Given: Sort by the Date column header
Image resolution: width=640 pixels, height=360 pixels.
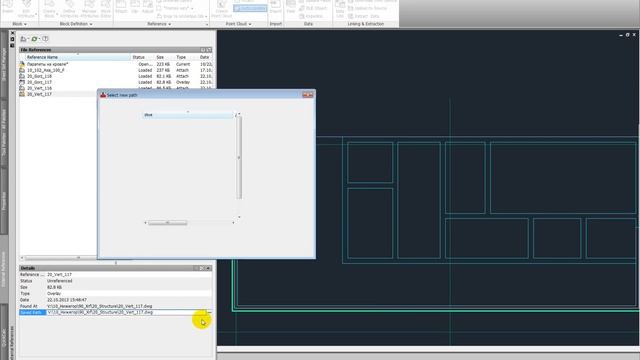Looking at the screenshot, I should tap(204, 57).
